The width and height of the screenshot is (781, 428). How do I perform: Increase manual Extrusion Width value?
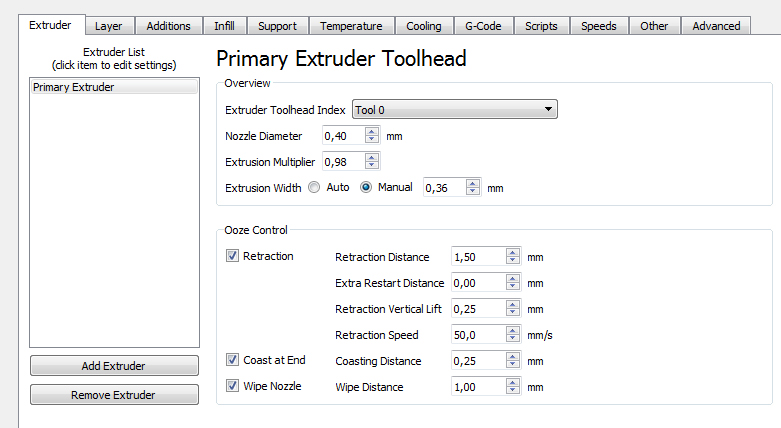(x=473, y=183)
